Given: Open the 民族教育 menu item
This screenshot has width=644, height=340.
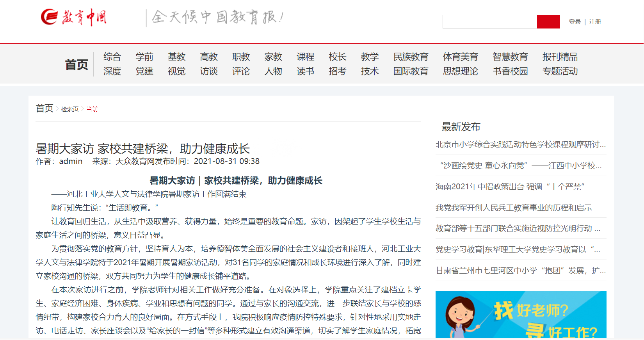Looking at the screenshot, I should pyautogui.click(x=411, y=57).
